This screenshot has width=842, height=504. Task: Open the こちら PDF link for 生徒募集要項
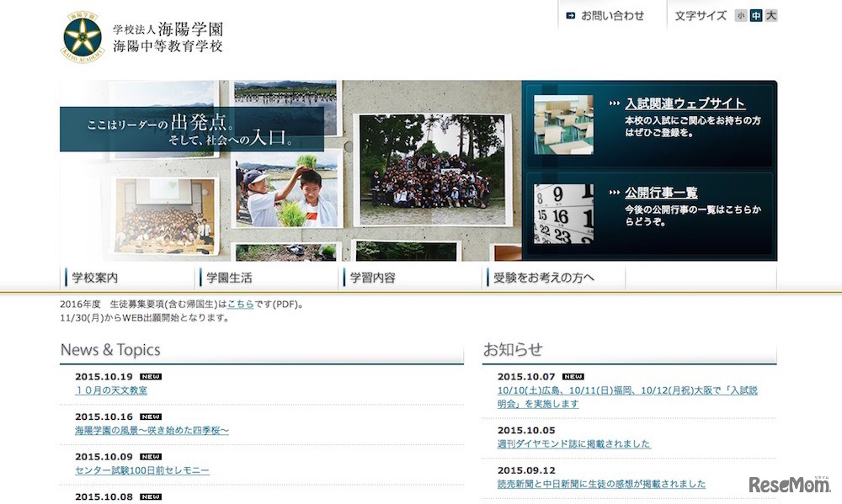pos(241,305)
